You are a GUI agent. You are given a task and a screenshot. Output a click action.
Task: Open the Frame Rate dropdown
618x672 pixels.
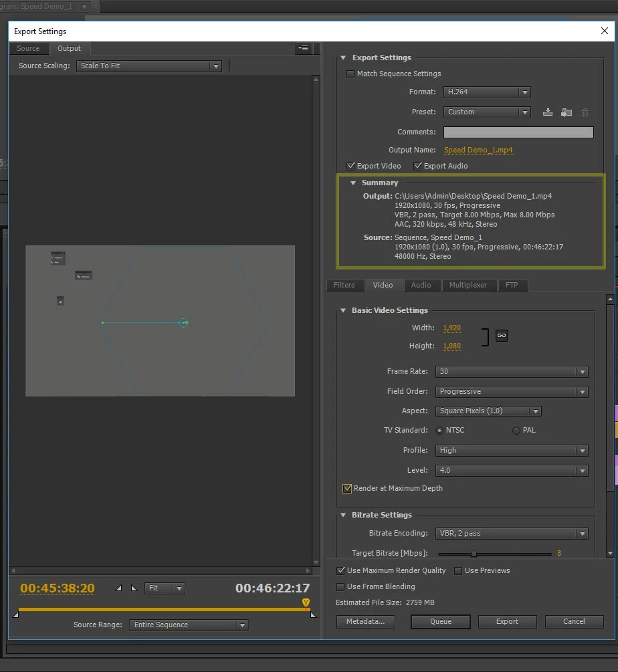(512, 372)
